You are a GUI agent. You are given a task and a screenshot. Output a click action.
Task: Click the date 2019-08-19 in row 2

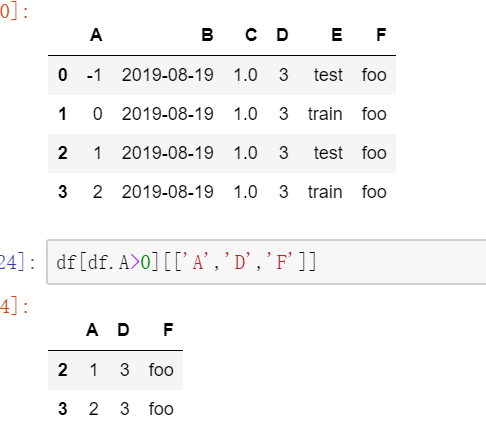coord(167,153)
